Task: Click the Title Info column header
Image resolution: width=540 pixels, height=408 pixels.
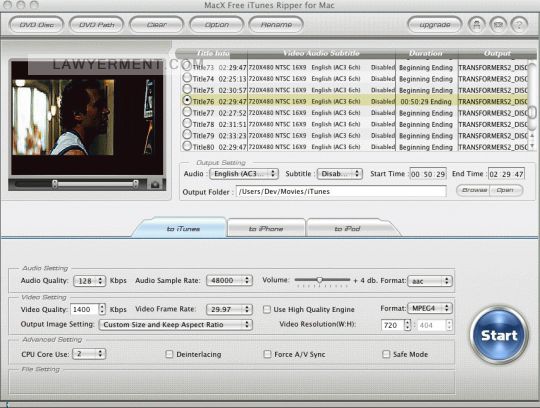Action: [213, 53]
